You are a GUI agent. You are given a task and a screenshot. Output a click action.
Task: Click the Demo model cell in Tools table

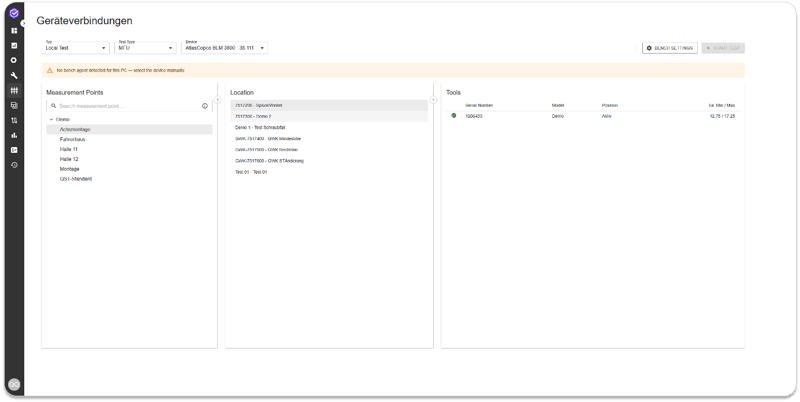tap(558, 116)
